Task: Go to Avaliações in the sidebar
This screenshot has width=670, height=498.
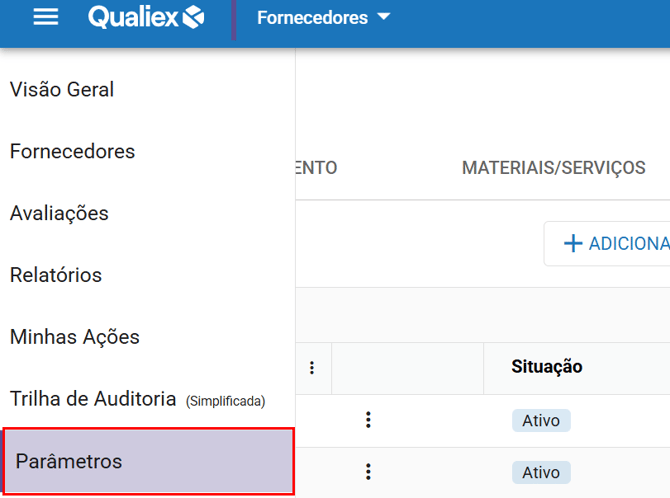Action: pos(59,213)
